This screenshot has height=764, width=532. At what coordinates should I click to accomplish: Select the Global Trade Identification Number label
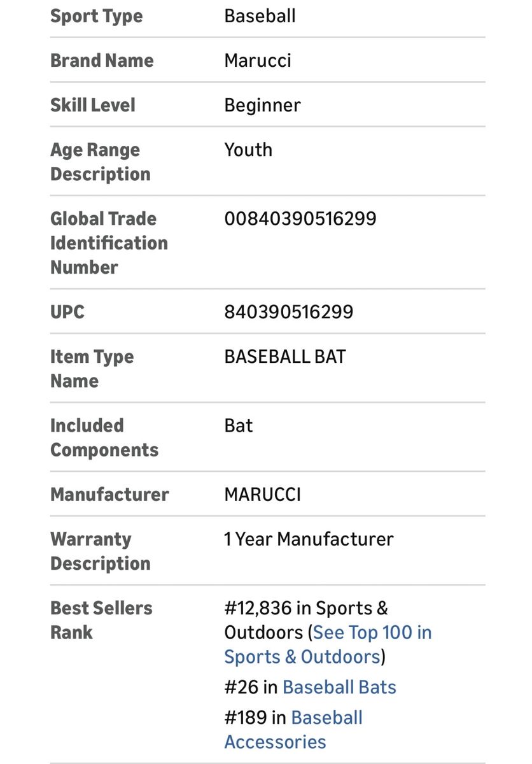click(x=109, y=243)
